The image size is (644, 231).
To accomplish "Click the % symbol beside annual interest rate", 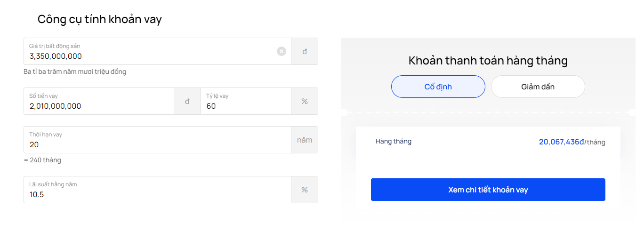I will pos(305,190).
